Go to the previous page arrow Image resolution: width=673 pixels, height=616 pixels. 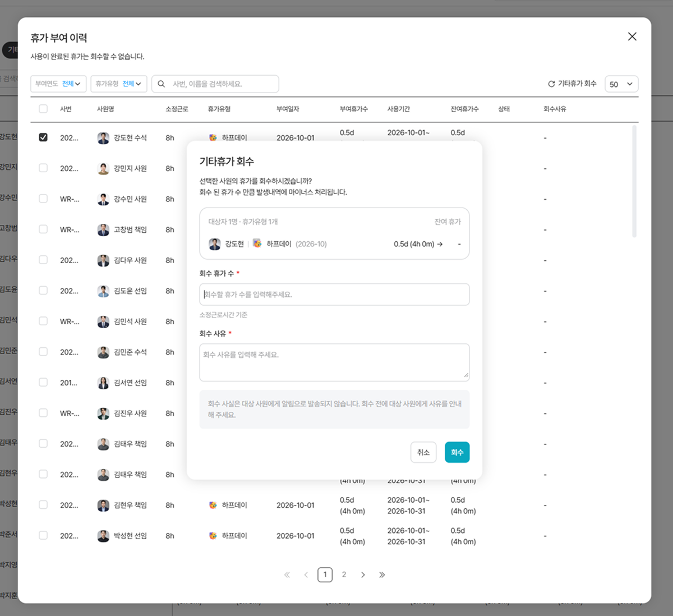click(x=306, y=575)
